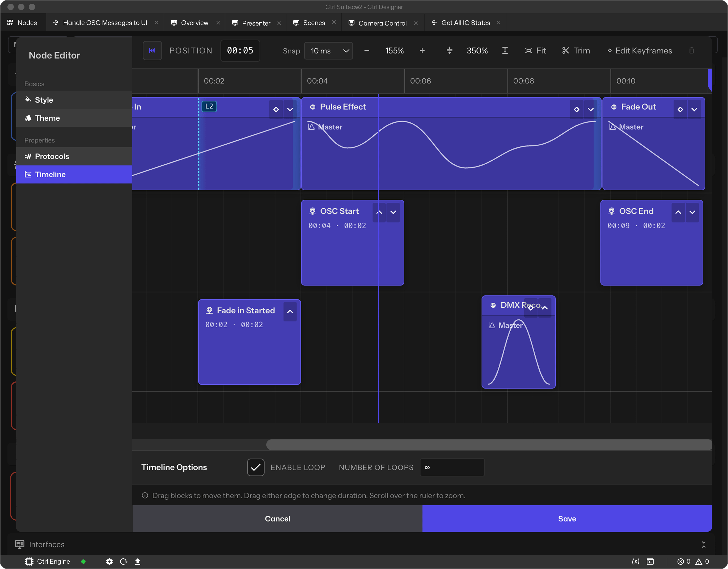Increase horizontal zoom with plus icon

click(x=422, y=51)
